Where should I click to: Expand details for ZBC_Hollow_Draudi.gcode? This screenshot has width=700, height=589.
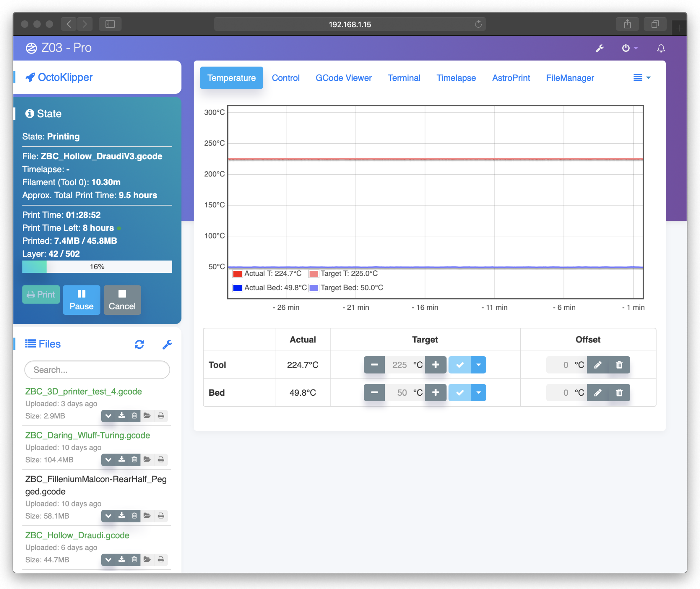pyautogui.click(x=109, y=559)
